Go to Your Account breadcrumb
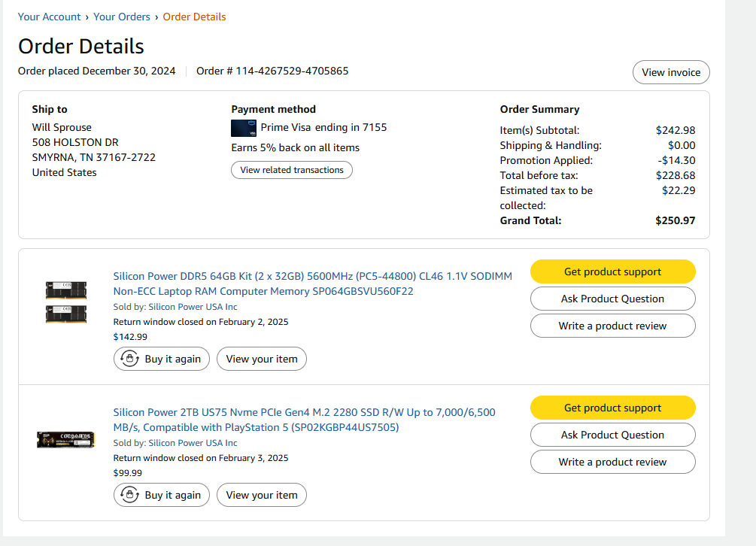Viewport: 756px width, 546px height. pyautogui.click(x=50, y=17)
